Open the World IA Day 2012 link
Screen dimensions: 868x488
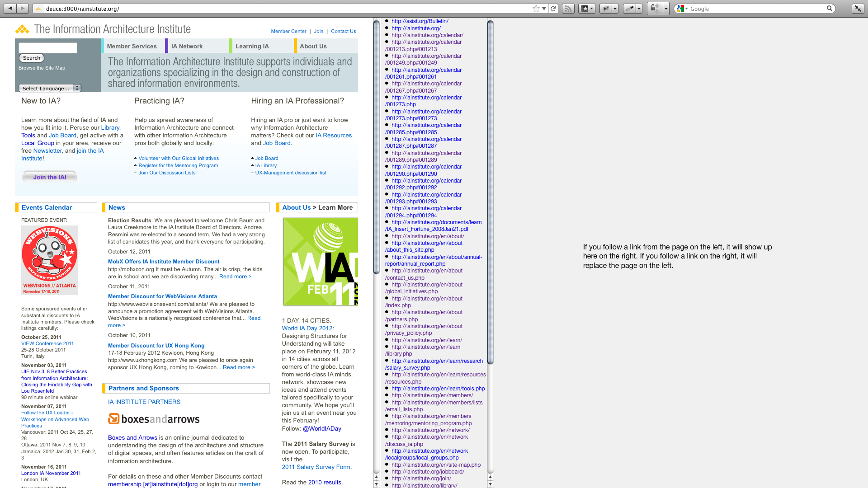click(x=307, y=328)
